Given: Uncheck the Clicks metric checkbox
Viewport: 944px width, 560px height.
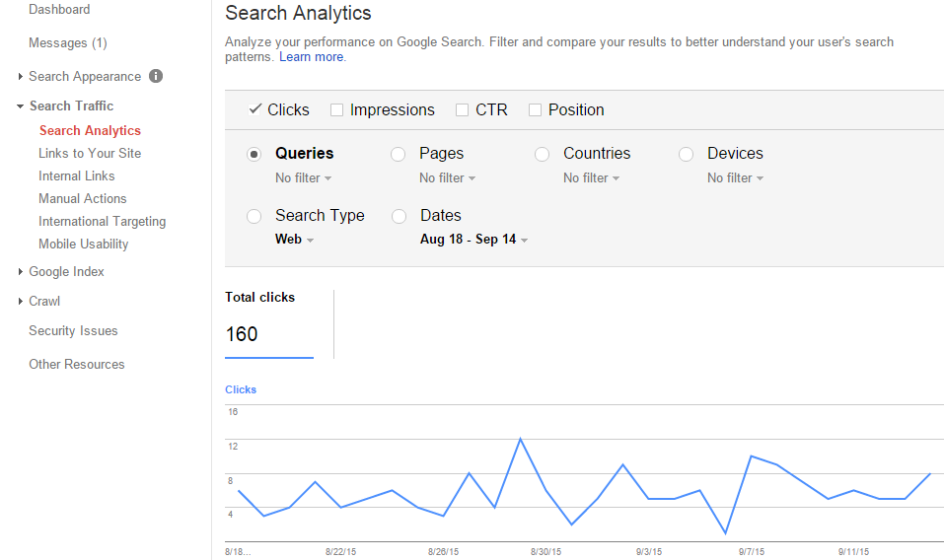Looking at the screenshot, I should pyautogui.click(x=255, y=109).
